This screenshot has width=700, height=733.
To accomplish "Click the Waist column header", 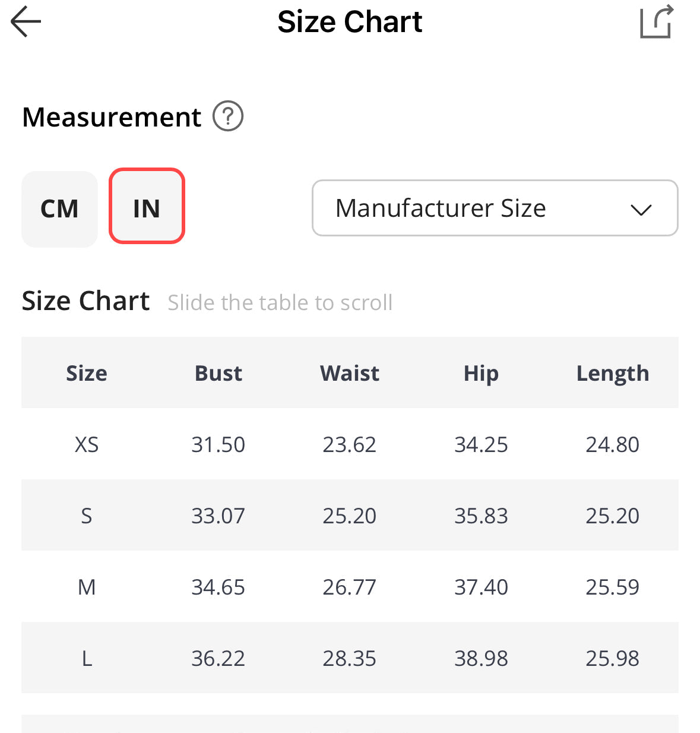I will [350, 373].
